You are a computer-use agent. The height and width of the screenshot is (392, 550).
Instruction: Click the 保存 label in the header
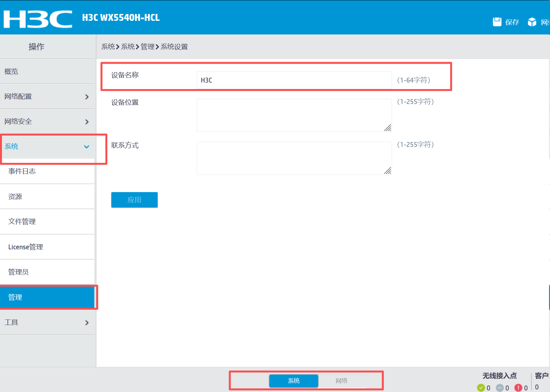(x=512, y=22)
